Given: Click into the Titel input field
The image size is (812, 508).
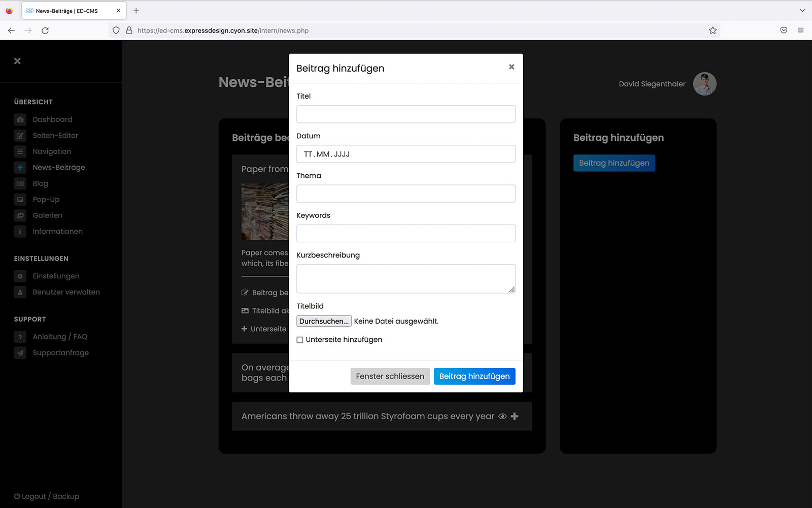Looking at the screenshot, I should (405, 114).
